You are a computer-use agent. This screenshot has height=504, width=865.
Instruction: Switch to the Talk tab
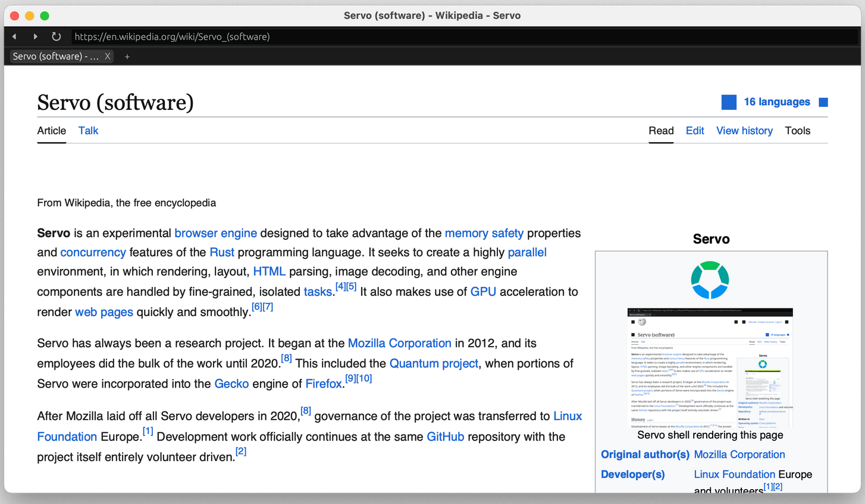point(88,131)
